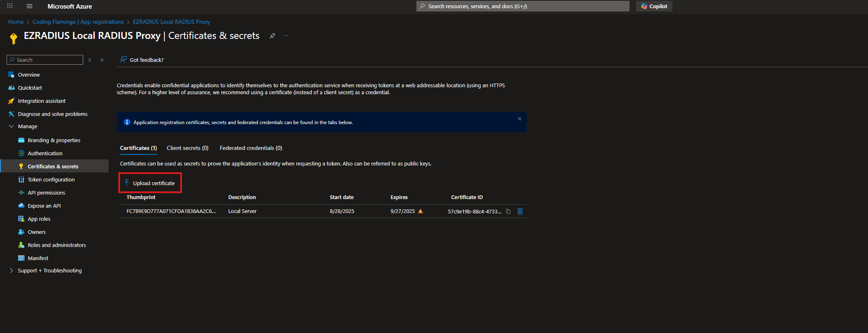The height and width of the screenshot is (333, 868).
Task: Open the Manifest page
Action: coord(38,258)
